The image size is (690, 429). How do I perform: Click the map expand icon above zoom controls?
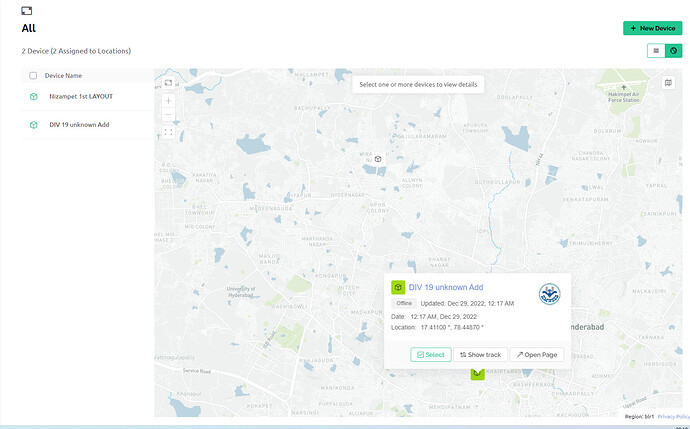pyautogui.click(x=169, y=83)
